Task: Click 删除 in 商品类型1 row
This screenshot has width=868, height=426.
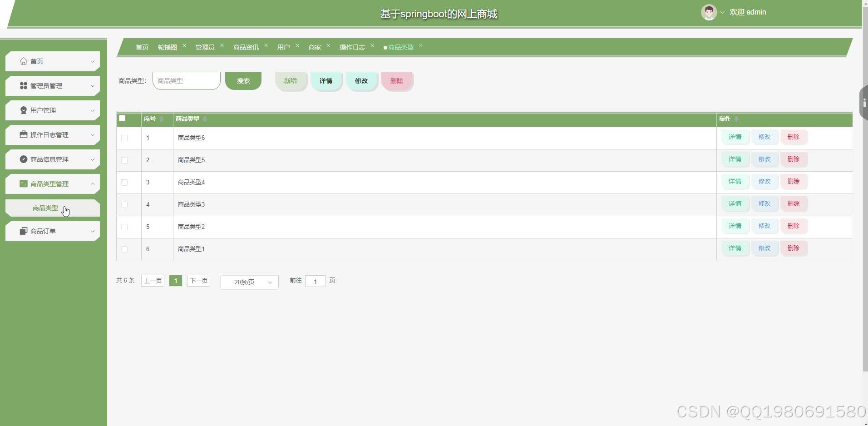Action: click(x=794, y=248)
